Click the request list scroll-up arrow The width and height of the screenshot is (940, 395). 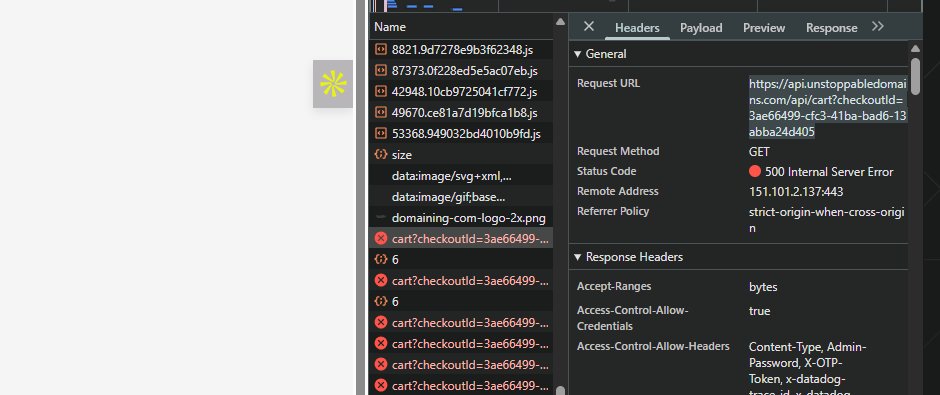[x=560, y=22]
